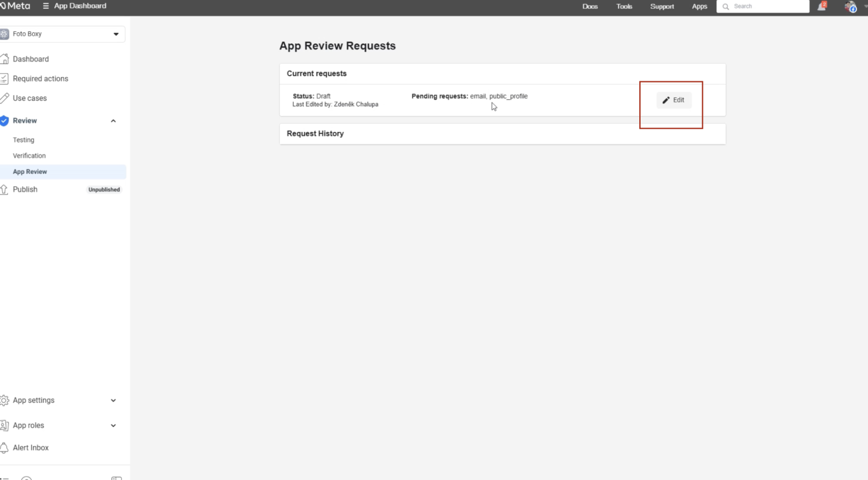Click the Review shield check icon

coord(4,121)
